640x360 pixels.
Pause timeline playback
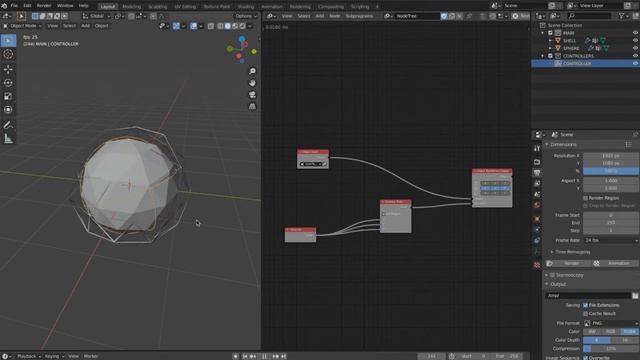pos(264,356)
